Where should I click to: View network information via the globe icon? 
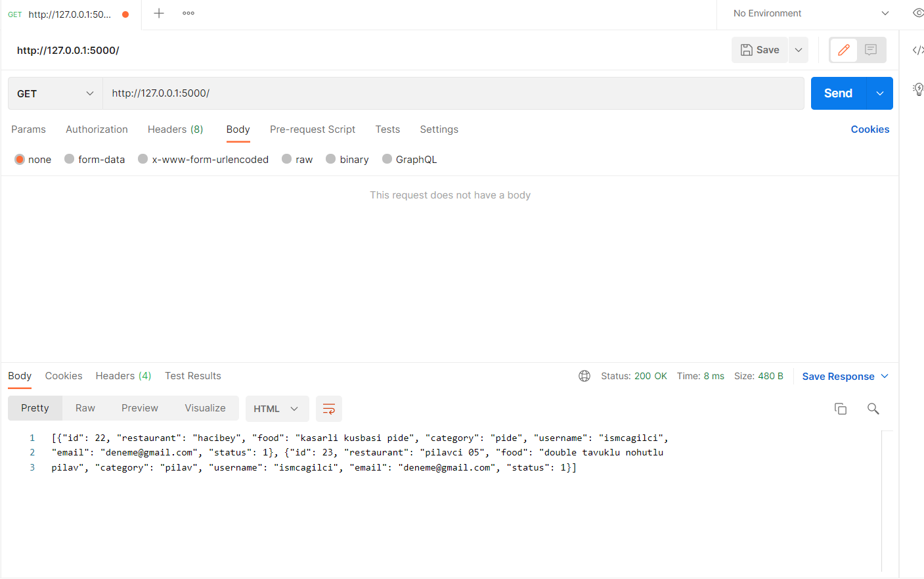coord(584,375)
